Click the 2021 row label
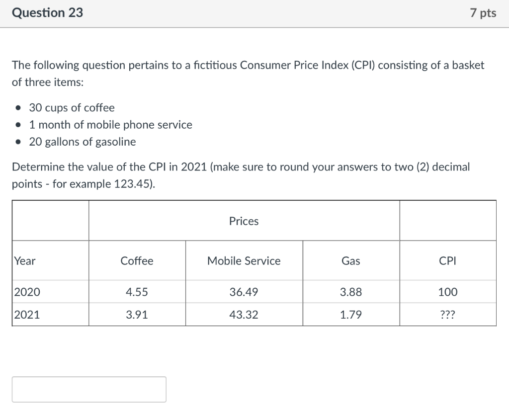The height and width of the screenshot is (420, 509). click(x=26, y=314)
